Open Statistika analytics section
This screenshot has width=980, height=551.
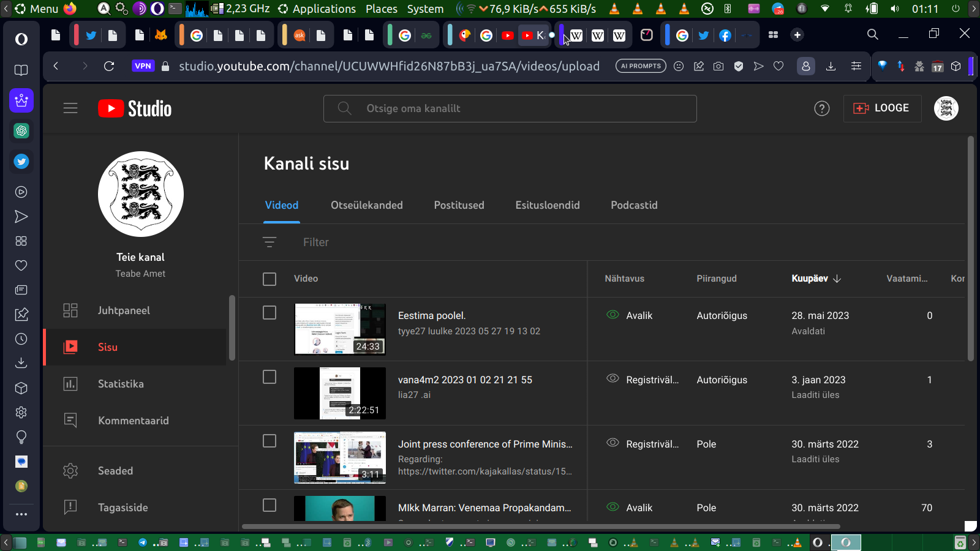point(121,384)
